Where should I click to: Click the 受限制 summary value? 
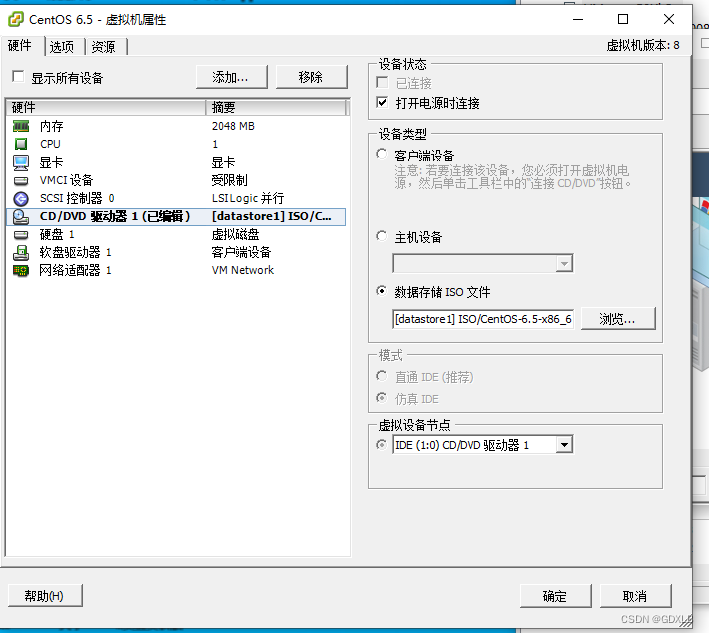click(x=229, y=180)
